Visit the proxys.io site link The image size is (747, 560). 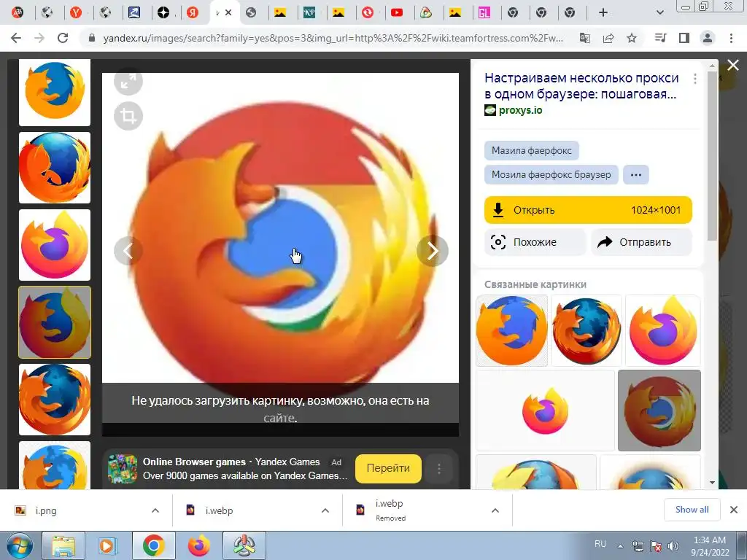click(520, 110)
